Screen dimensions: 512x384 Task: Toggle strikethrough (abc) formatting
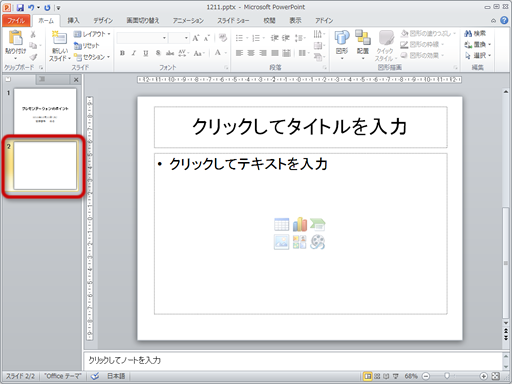[x=170, y=53]
